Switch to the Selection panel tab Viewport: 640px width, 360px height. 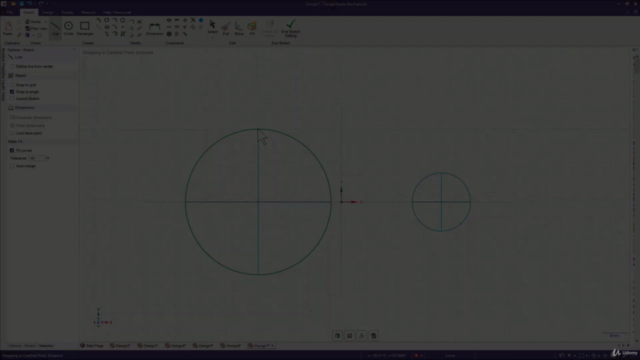point(46,346)
